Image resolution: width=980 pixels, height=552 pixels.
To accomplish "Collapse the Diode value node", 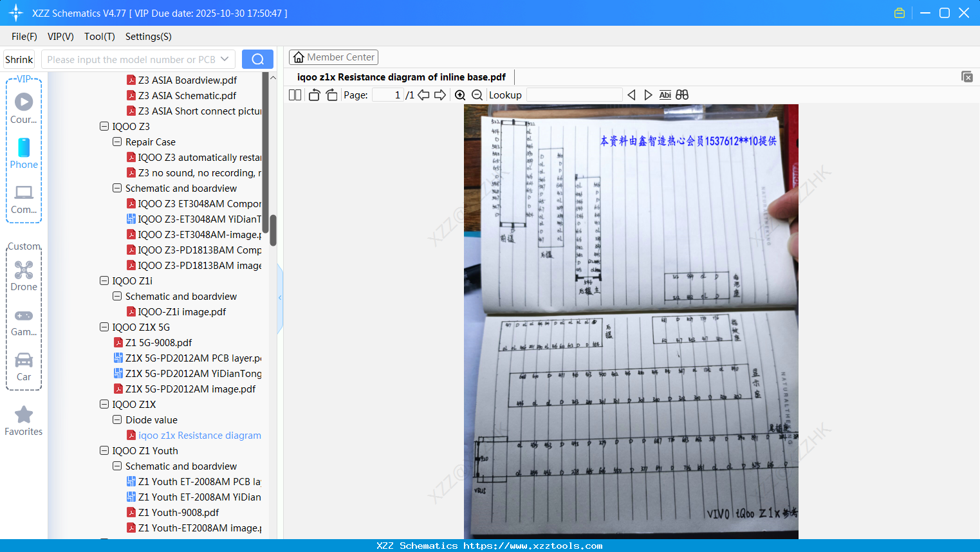I will click(x=117, y=420).
